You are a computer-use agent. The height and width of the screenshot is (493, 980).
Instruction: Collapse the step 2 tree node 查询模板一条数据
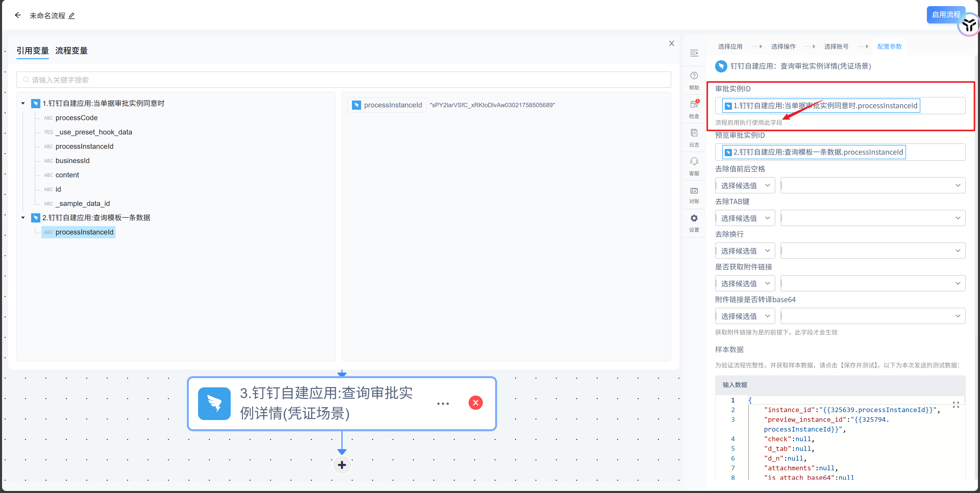point(23,218)
